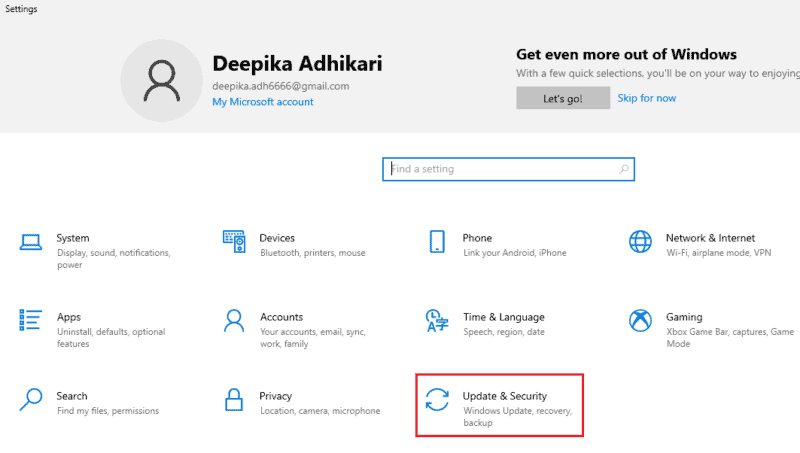This screenshot has height=453, width=800.
Task: Select the Phone icon
Action: tap(437, 242)
